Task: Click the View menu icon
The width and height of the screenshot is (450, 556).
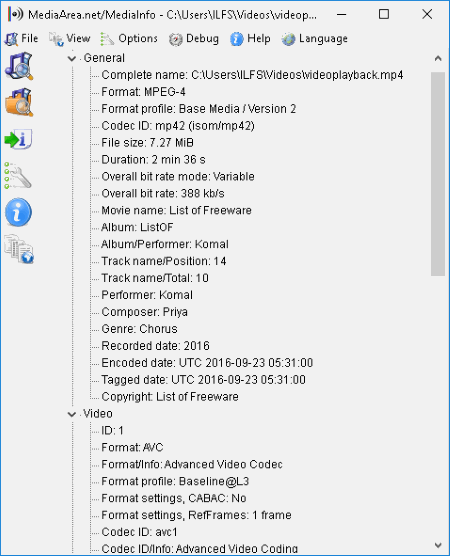Action: click(56, 39)
